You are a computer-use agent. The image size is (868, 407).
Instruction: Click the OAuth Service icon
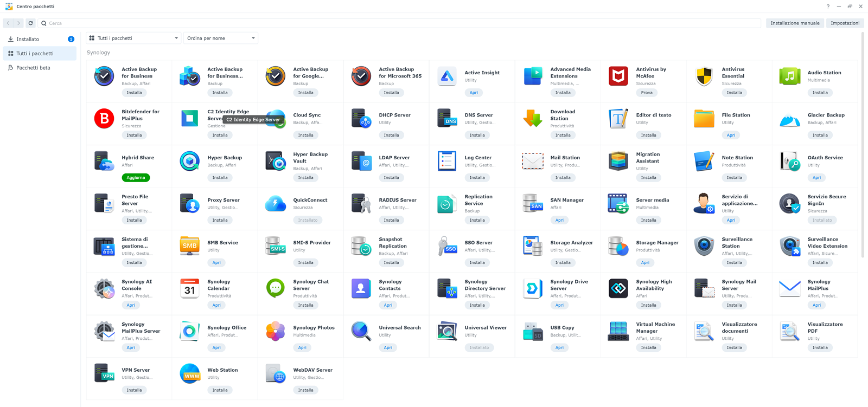click(x=790, y=161)
